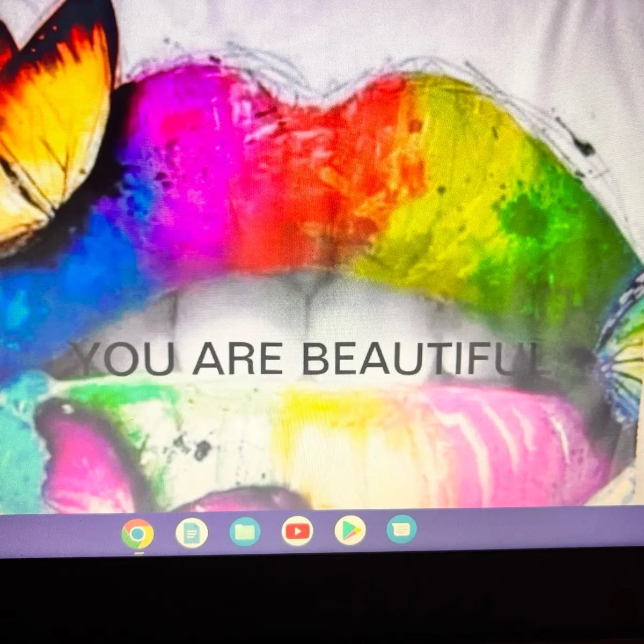Click the Chrome active indicator line
The image size is (644, 644).
pyautogui.click(x=138, y=553)
